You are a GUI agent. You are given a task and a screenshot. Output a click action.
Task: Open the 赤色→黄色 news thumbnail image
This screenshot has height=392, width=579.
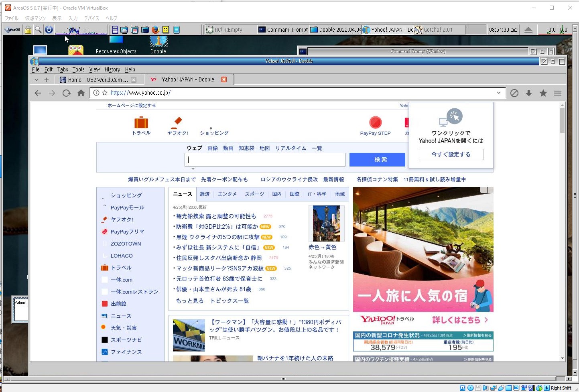(326, 223)
